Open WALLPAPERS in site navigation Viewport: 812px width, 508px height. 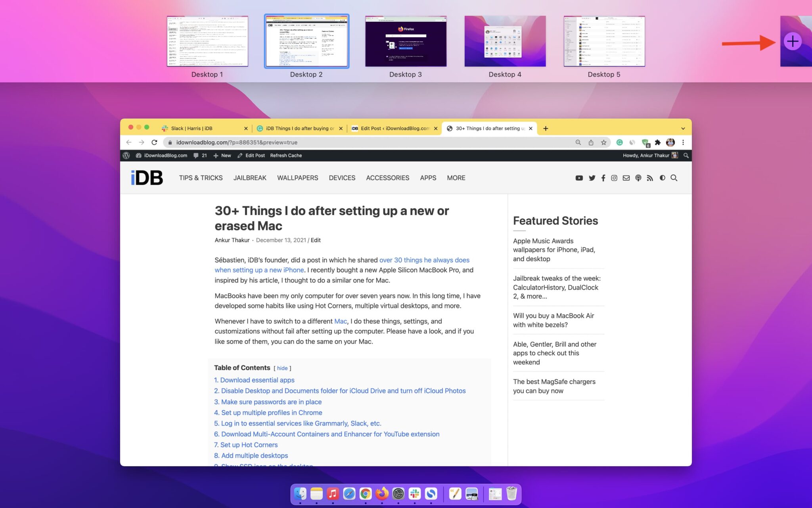[297, 178]
